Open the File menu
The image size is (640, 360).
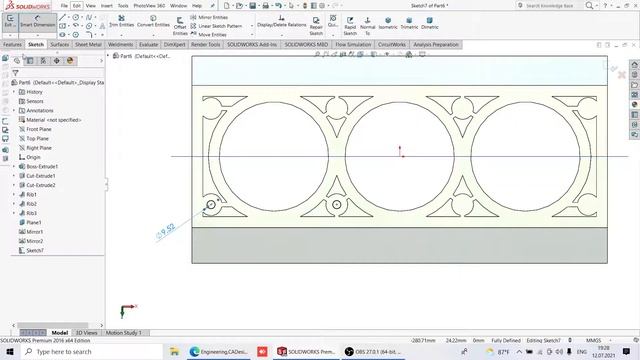point(64,6)
